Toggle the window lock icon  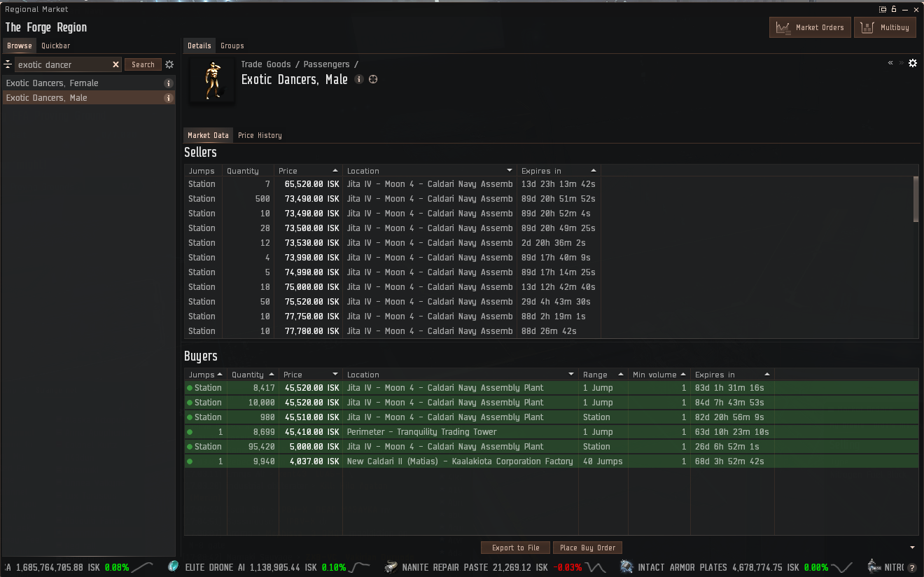894,9
